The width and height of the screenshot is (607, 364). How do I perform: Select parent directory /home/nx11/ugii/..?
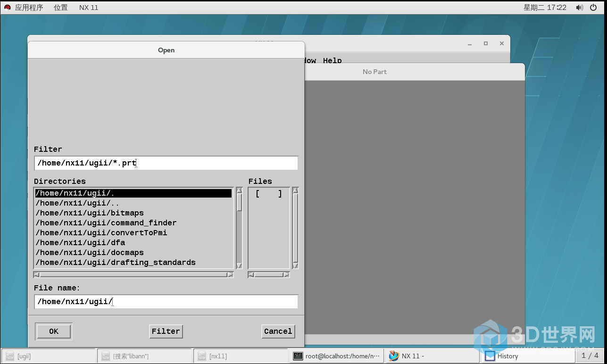click(x=133, y=203)
